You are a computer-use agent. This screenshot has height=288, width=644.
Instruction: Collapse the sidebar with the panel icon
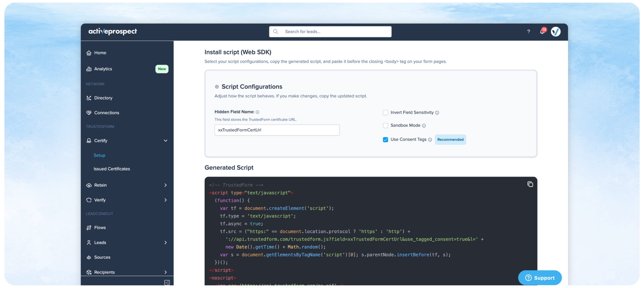(167, 282)
